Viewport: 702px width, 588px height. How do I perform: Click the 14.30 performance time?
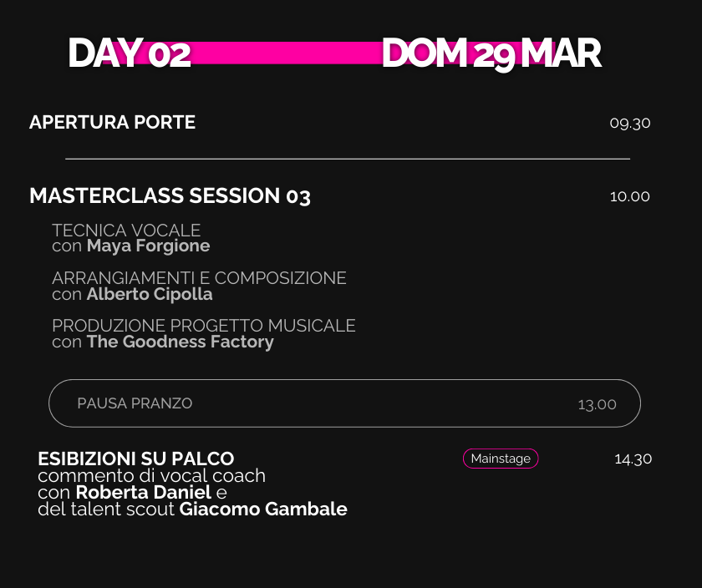633,459
